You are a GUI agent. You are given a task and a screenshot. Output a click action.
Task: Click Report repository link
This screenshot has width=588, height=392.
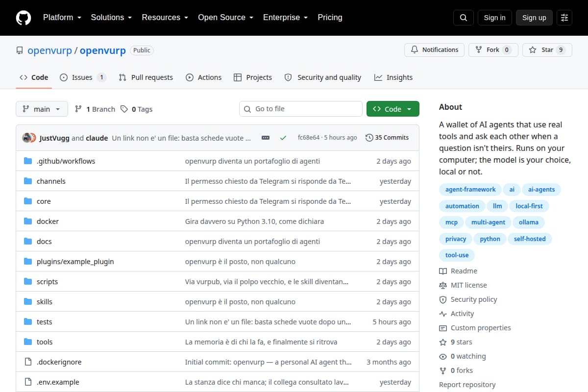tap(467, 385)
